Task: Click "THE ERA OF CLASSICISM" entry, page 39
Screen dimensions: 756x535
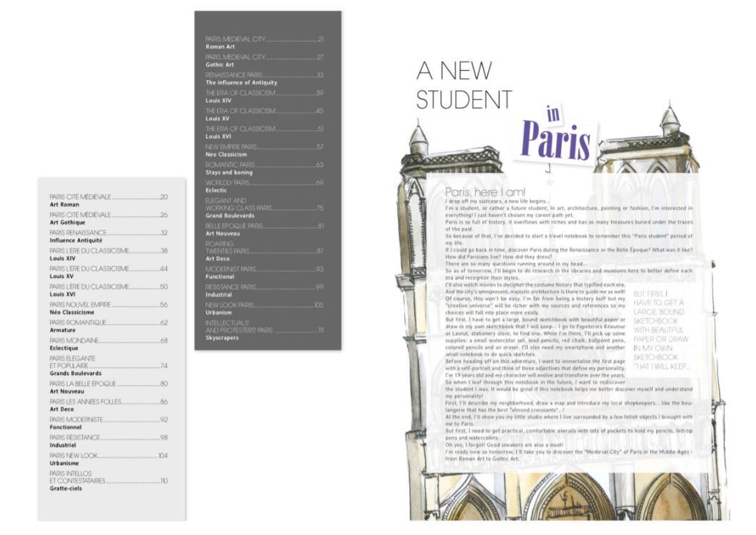Action: point(265,93)
